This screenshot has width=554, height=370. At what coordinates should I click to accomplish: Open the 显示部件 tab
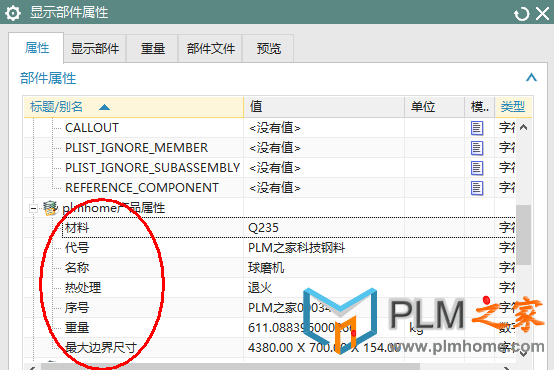click(95, 48)
